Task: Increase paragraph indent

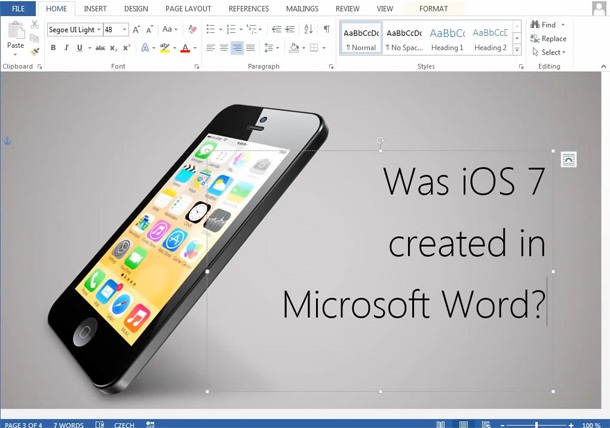Action: tap(290, 29)
